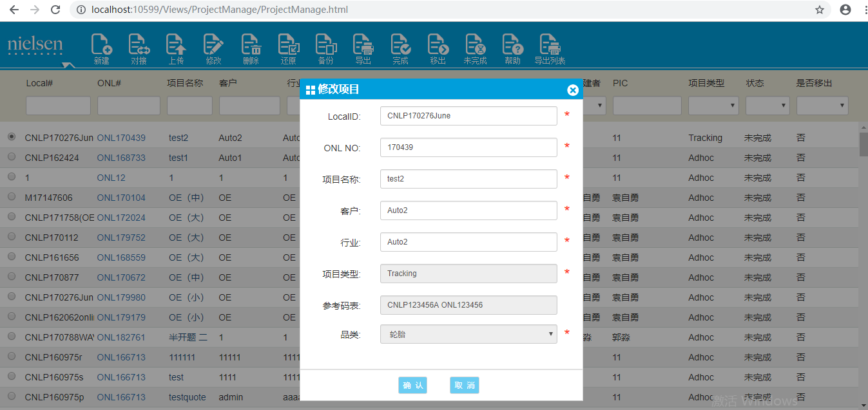Click the 取消 button in the dialog

(464, 386)
